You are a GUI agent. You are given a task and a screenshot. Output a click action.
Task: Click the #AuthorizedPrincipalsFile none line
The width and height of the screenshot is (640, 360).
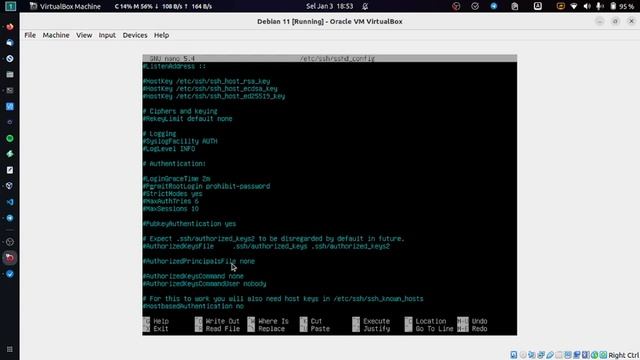[x=199, y=261]
